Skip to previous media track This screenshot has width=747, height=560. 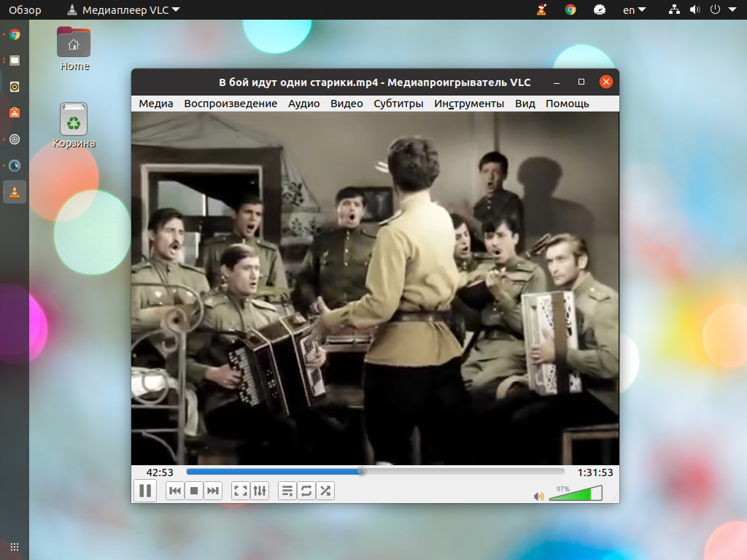175,491
